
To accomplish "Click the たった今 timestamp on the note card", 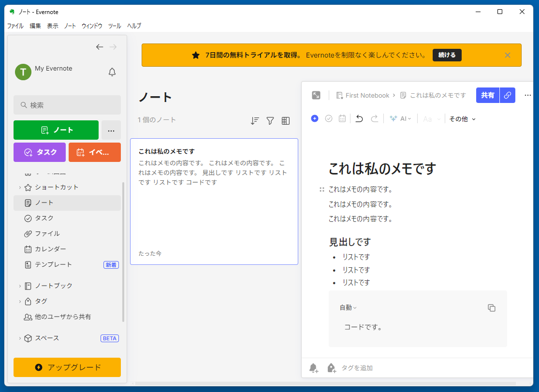I will coord(150,253).
